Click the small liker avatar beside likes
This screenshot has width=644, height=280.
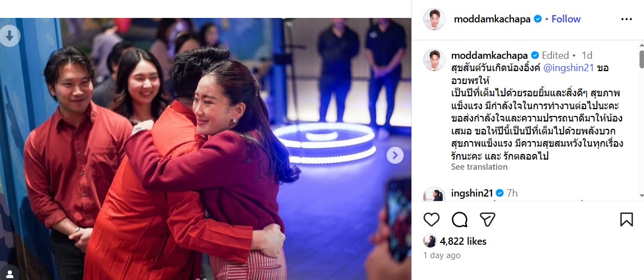click(x=430, y=241)
